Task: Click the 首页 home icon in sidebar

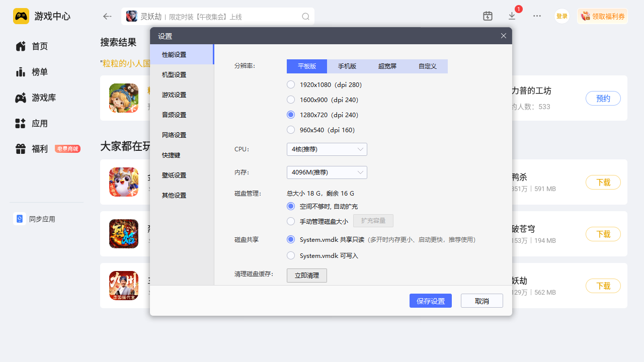Action: pyautogui.click(x=21, y=46)
